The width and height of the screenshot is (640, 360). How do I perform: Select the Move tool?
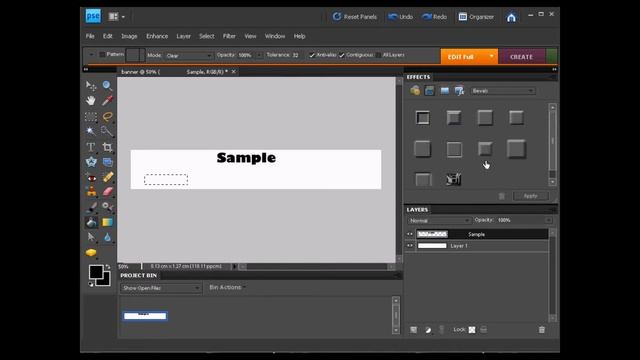tap(91, 86)
